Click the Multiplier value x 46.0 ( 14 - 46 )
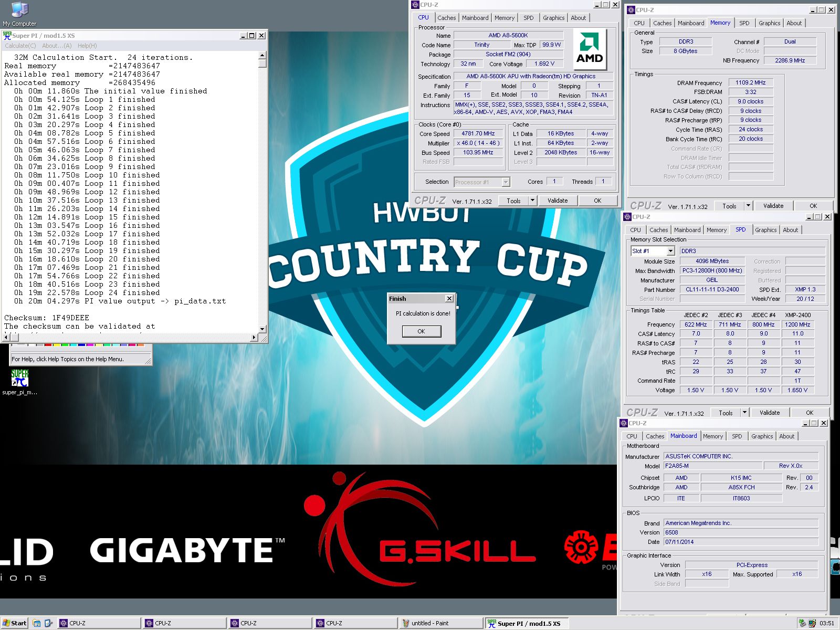Image resolution: width=840 pixels, height=630 pixels. click(x=478, y=143)
